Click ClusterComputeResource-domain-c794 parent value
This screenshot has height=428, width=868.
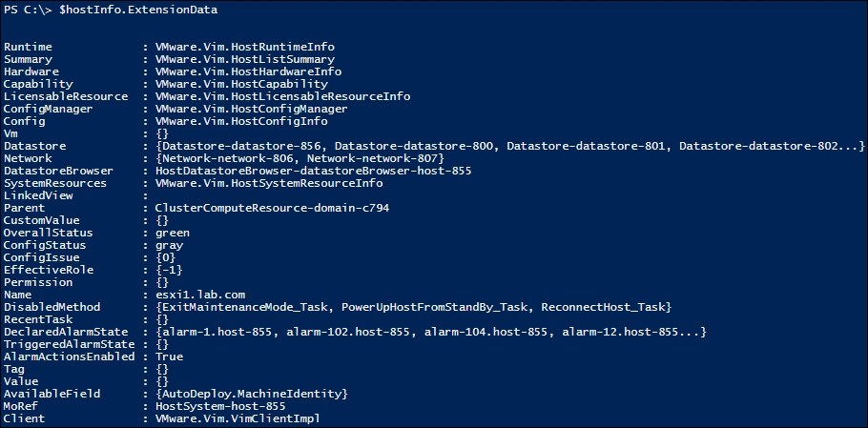[x=273, y=208]
